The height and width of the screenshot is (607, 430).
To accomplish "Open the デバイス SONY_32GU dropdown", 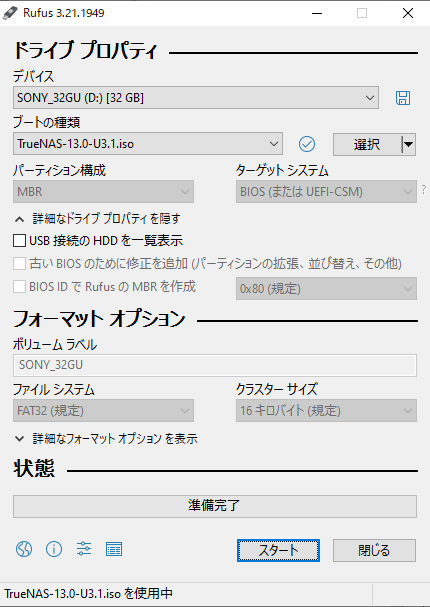I will coord(196,98).
